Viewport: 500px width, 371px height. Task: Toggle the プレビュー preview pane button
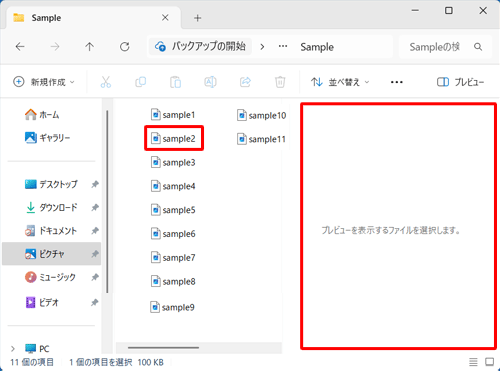461,82
